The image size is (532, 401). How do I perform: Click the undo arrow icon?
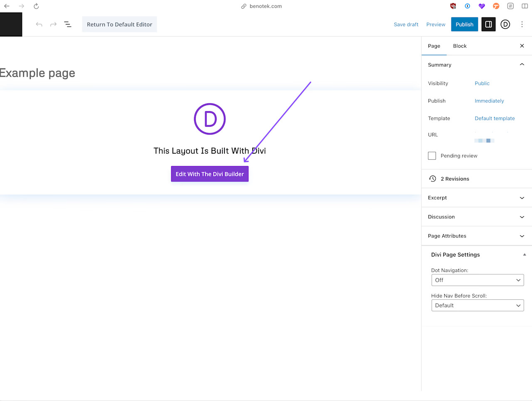click(39, 24)
